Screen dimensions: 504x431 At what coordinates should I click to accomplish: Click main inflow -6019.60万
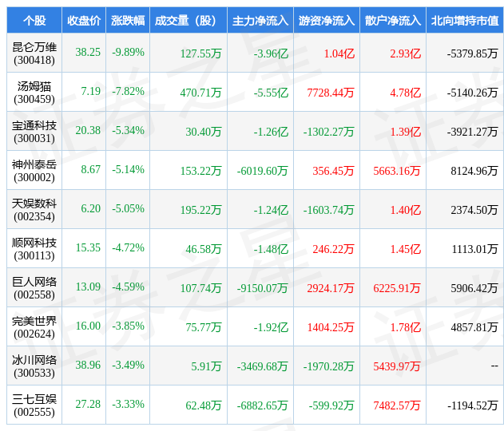(x=262, y=171)
